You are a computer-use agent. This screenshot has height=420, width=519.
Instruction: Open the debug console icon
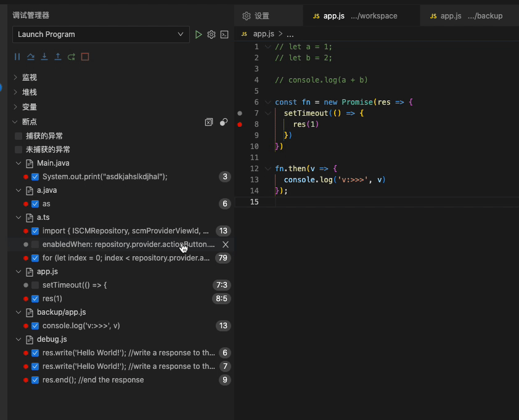tap(224, 34)
